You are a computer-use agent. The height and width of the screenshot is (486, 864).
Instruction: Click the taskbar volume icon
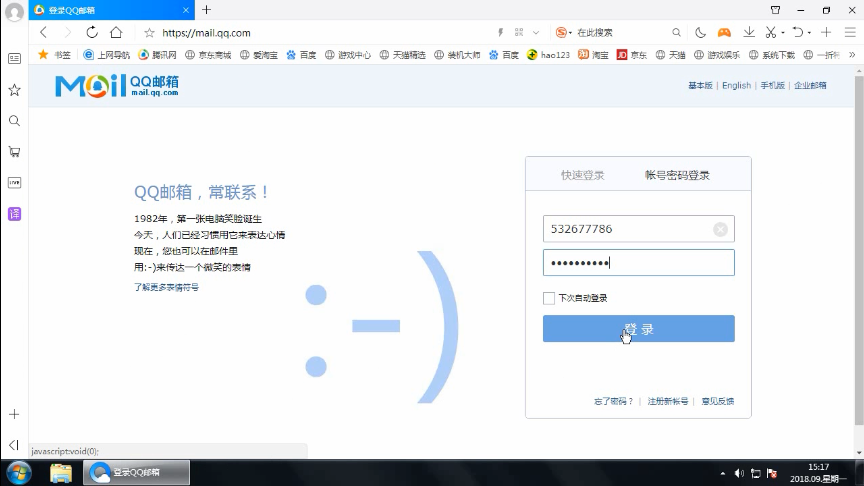[x=739, y=473]
